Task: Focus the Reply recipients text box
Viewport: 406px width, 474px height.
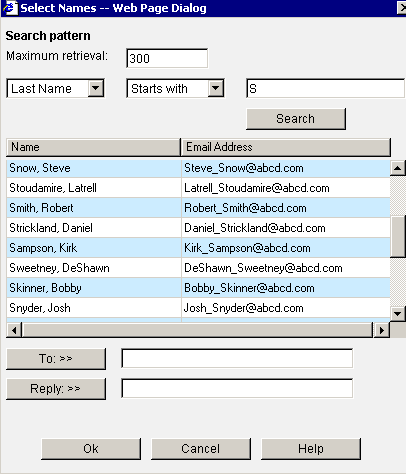Action: click(237, 388)
